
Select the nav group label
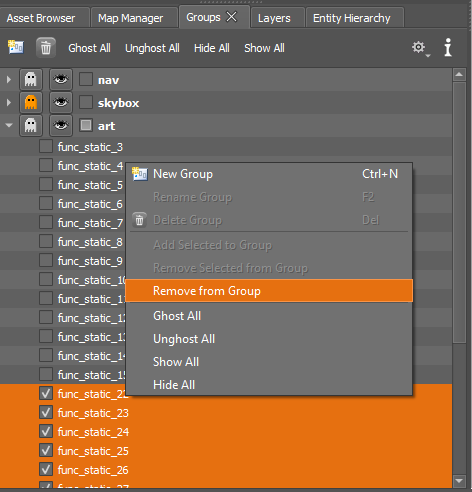(108, 80)
